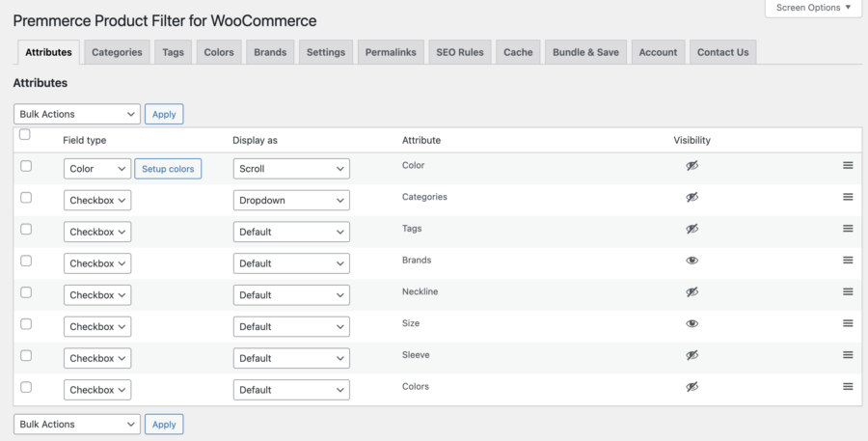This screenshot has height=441, width=868.
Task: Tick the select-all checkbox in table header
Action: (x=25, y=135)
